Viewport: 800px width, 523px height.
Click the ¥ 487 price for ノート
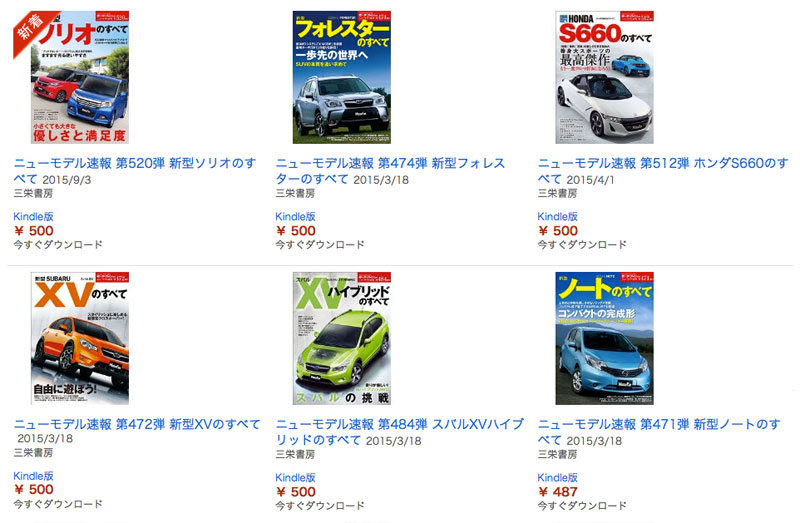(558, 492)
